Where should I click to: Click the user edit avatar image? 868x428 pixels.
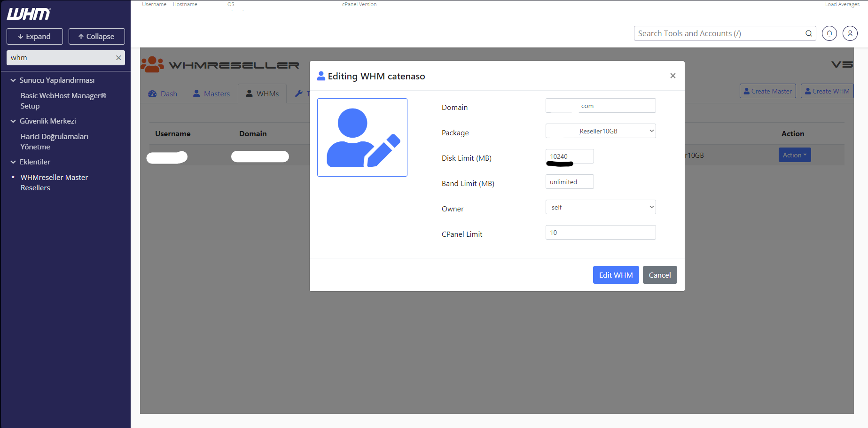click(362, 137)
